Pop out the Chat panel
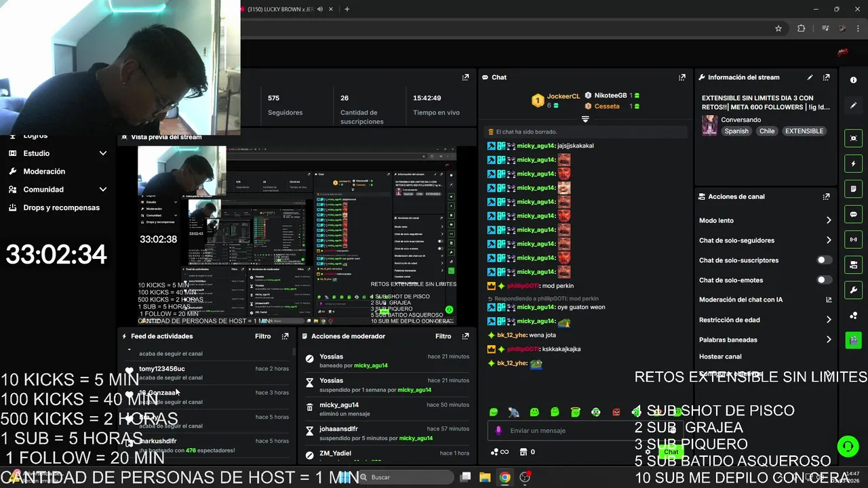Screen dimensions: 868x488 tap(682, 77)
